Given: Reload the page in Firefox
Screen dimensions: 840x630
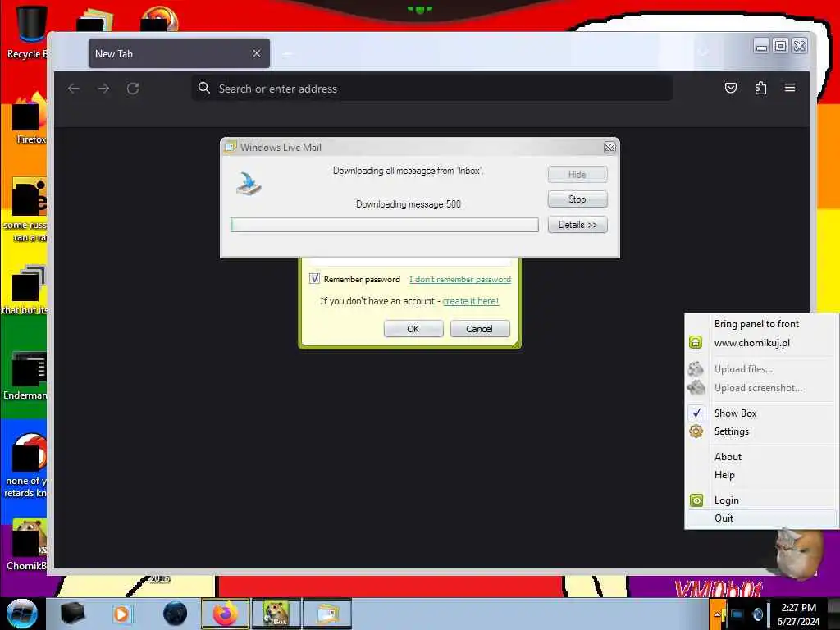Looking at the screenshot, I should (133, 89).
